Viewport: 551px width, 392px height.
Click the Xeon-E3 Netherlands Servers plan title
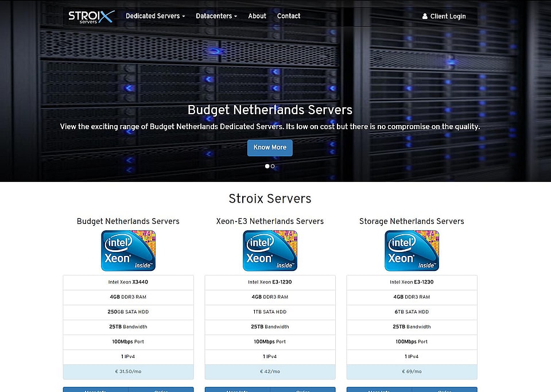click(270, 222)
